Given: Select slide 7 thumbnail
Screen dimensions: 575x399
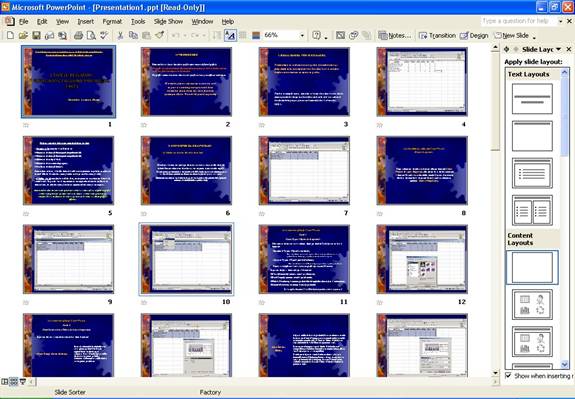Looking at the screenshot, I should [x=304, y=171].
